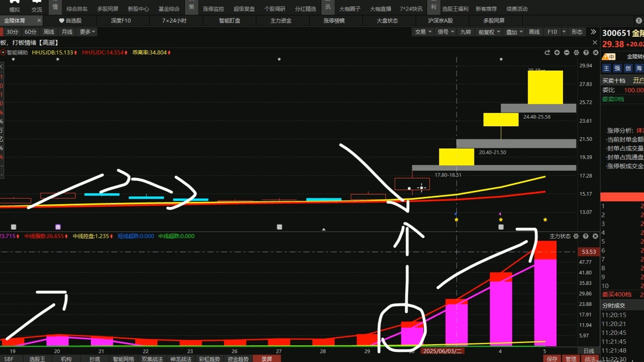This screenshot has height=362, width=644.
Task: Click the yellow star marker under June 3
Action: tap(456, 220)
